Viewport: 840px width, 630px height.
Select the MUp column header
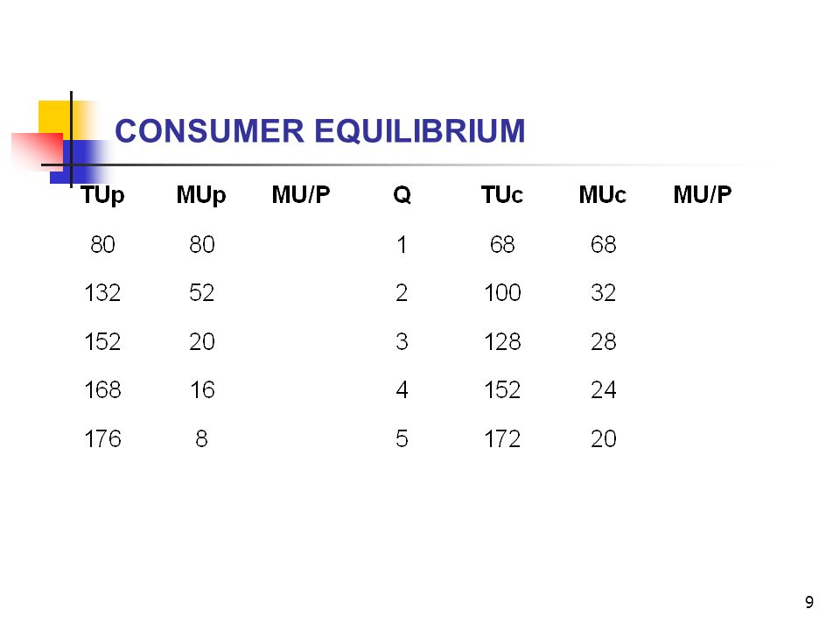coord(201,195)
